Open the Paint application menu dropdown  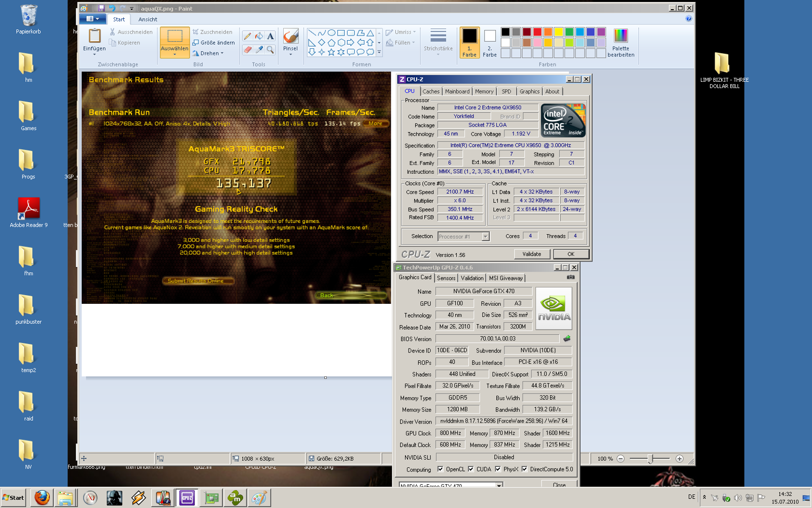click(92, 19)
